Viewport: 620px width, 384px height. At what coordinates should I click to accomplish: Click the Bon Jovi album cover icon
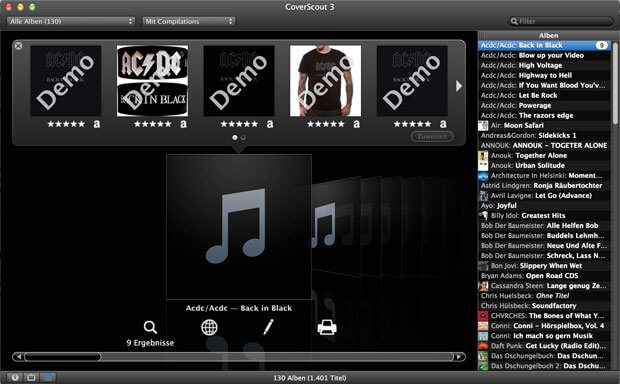483,266
